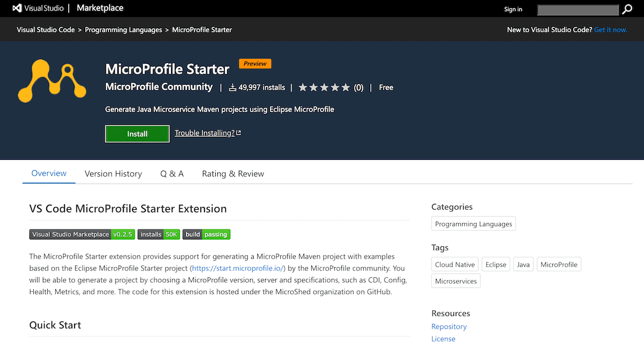Open Trouble Installing help link
Viewport: 644px width, 345px height.
(x=204, y=133)
